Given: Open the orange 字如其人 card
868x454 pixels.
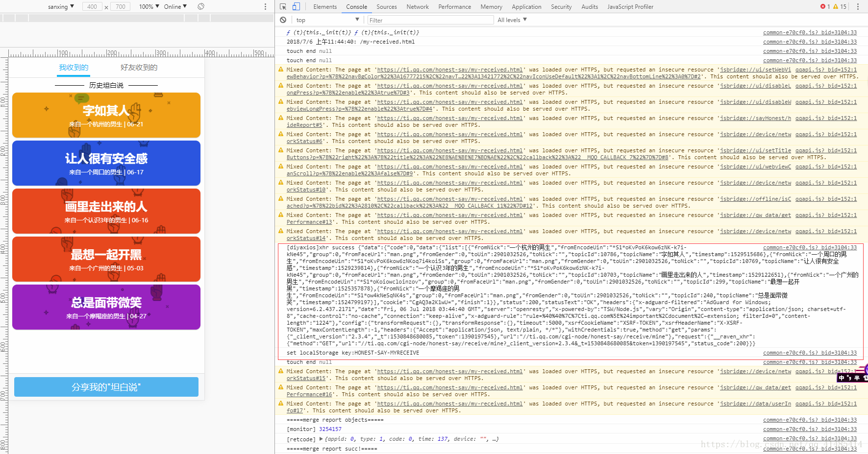Looking at the screenshot, I should [x=106, y=115].
